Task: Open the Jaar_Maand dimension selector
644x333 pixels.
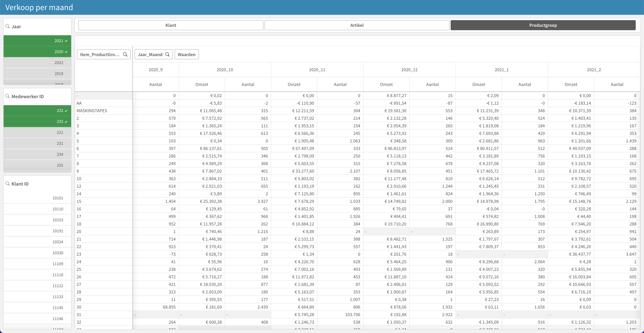Action: tap(150, 54)
